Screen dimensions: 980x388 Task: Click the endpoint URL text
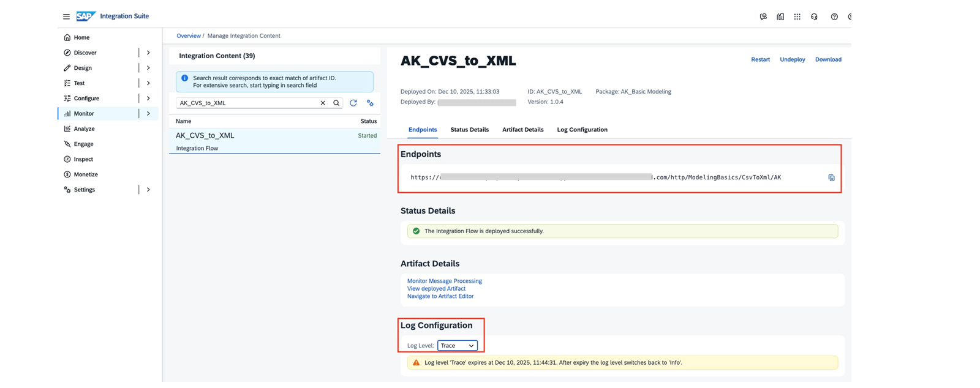click(x=595, y=177)
